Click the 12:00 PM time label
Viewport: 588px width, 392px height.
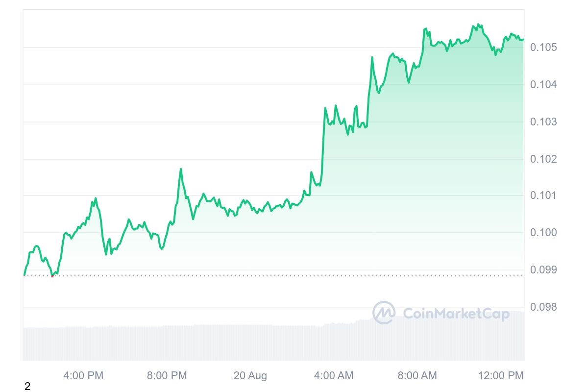(500, 376)
